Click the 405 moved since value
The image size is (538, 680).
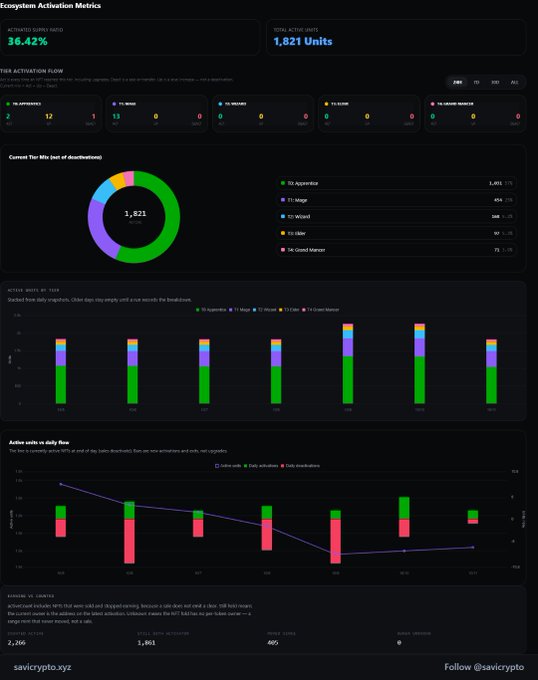[273, 643]
